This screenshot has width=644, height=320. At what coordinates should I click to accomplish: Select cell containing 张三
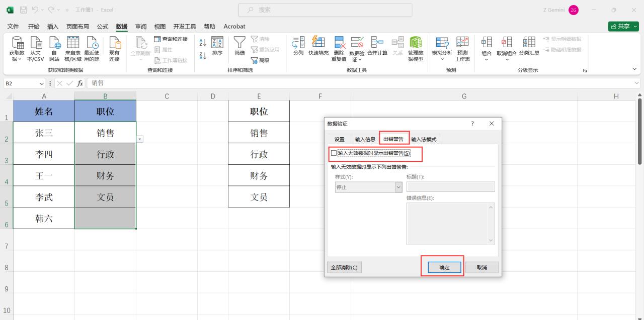coord(44,133)
